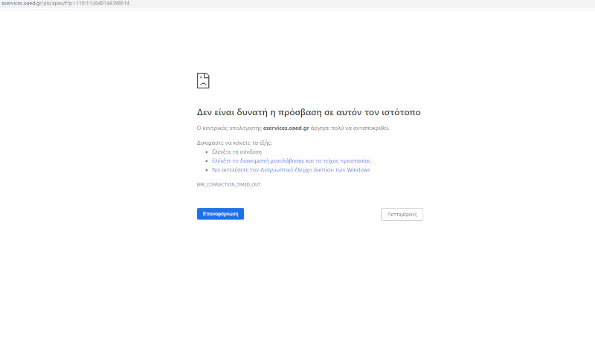
Task: Open the Λεπτομέρειες details button
Action: pyautogui.click(x=402, y=214)
